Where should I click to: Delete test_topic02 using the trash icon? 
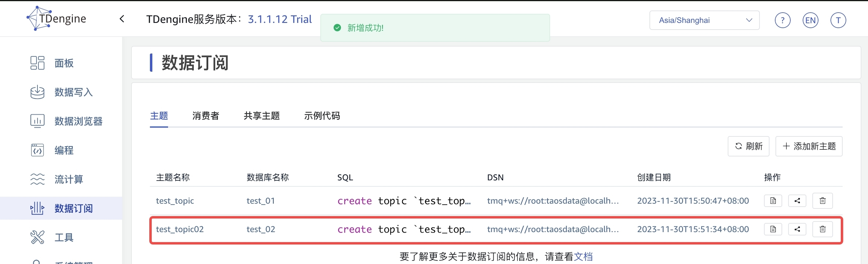coord(822,229)
